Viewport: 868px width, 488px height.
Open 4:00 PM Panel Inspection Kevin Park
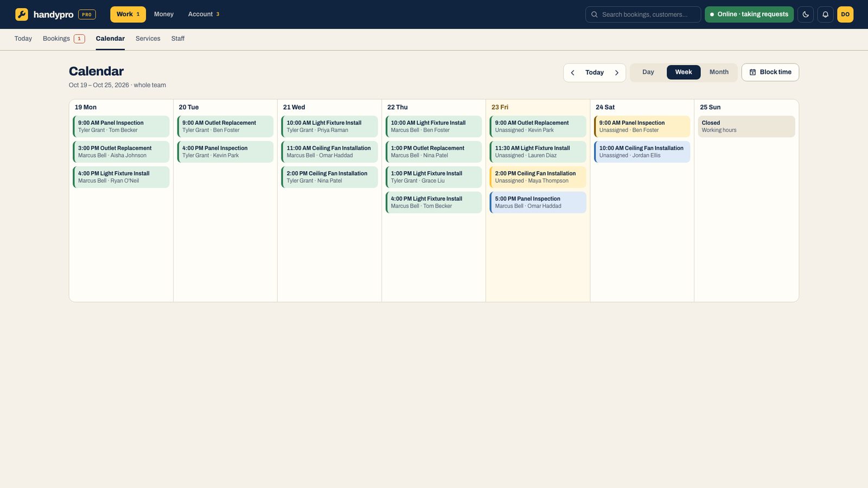[225, 152]
